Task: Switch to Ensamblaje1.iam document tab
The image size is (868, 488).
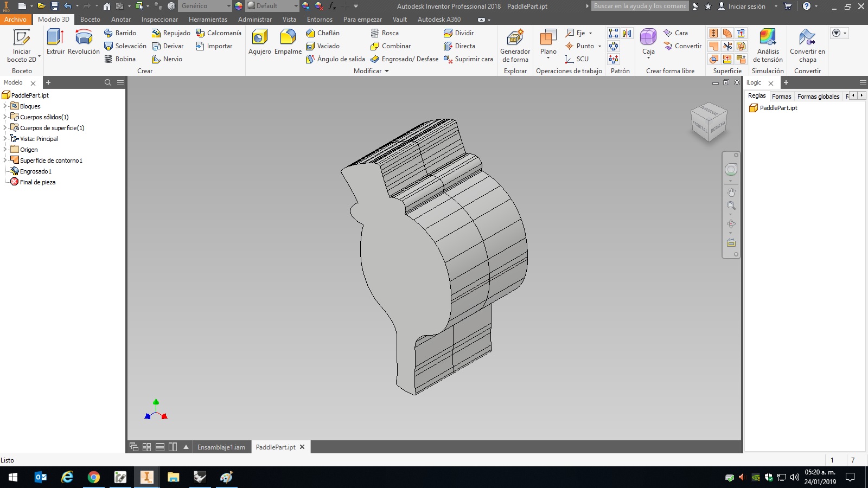Action: tap(221, 447)
